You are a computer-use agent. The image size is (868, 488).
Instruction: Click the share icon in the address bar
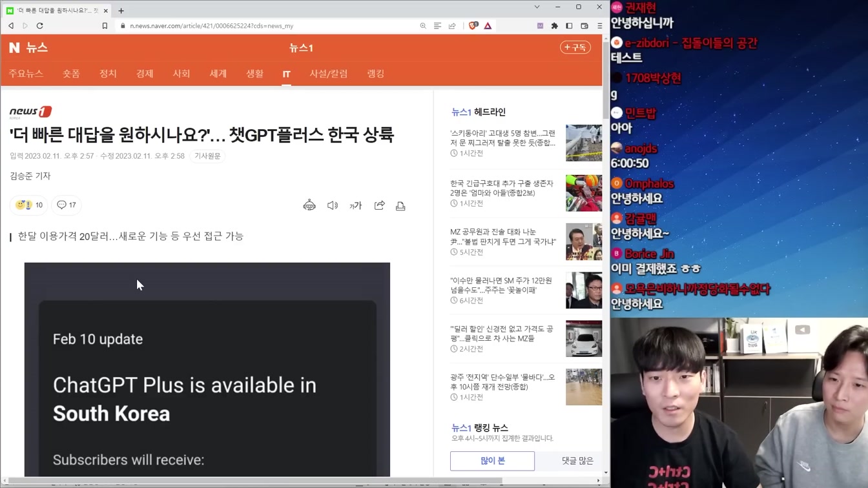point(452,26)
